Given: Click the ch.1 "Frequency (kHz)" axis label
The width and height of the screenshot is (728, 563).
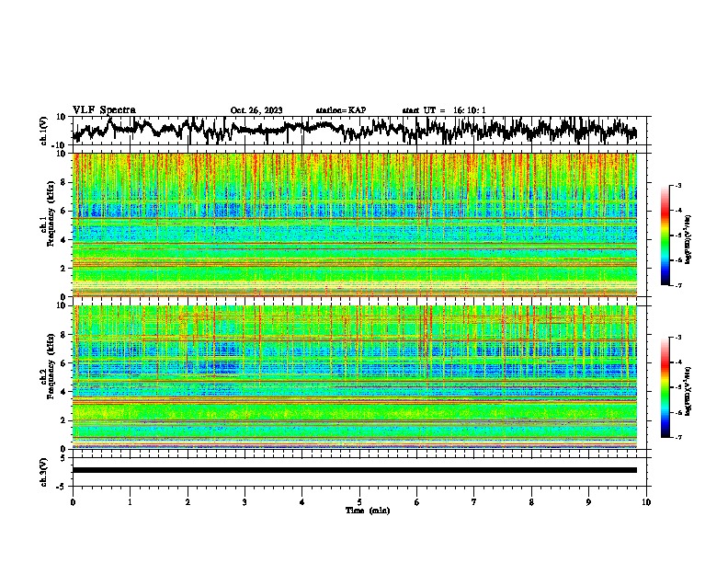Looking at the screenshot, I should (x=51, y=214).
